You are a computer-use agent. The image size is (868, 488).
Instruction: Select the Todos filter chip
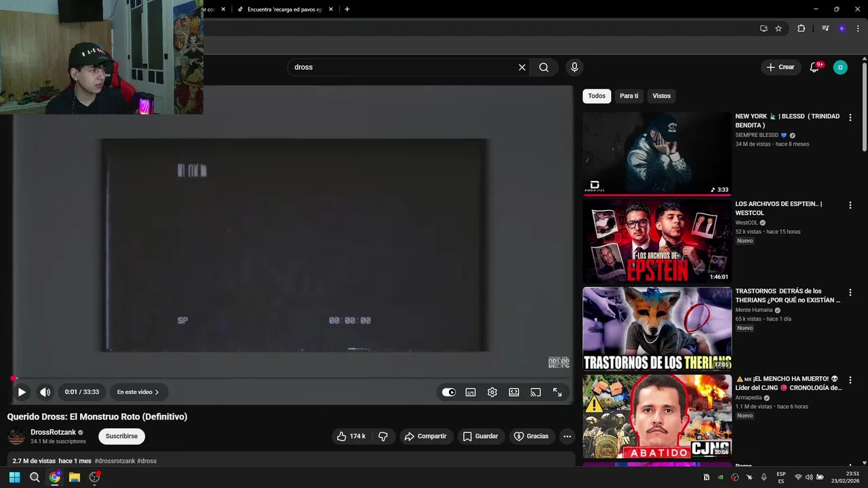[x=597, y=96]
